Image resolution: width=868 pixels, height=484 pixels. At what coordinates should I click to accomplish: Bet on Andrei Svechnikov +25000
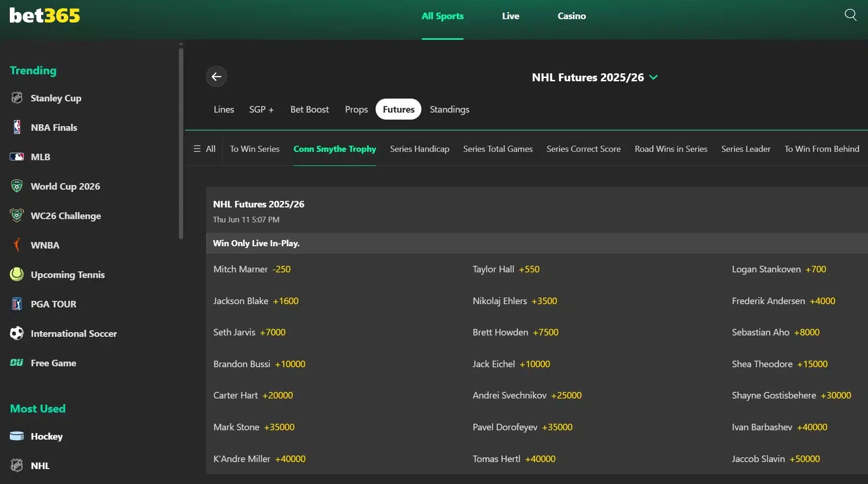(x=527, y=395)
